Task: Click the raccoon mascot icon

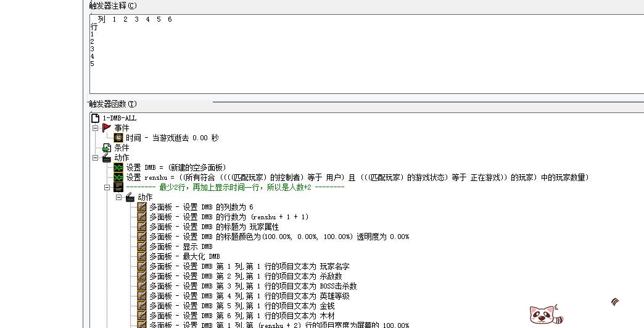Action: point(543,314)
